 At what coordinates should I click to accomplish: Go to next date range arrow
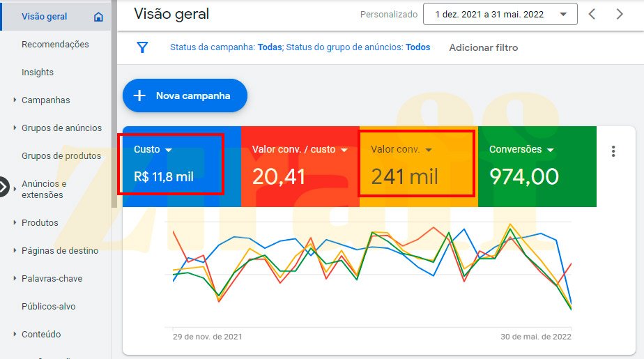620,14
